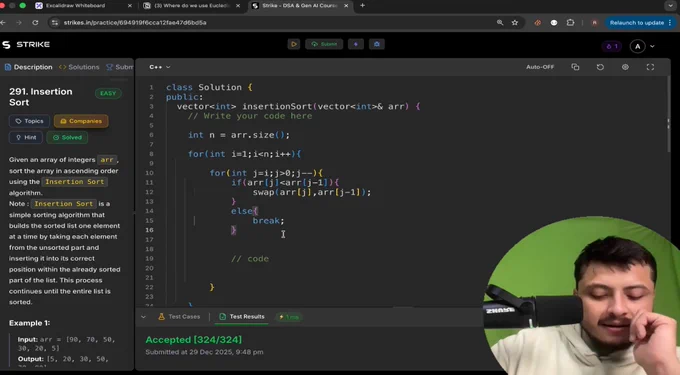The height and width of the screenshot is (375, 680).
Task: Click 'int n = arr.size();' line
Action: click(239, 135)
